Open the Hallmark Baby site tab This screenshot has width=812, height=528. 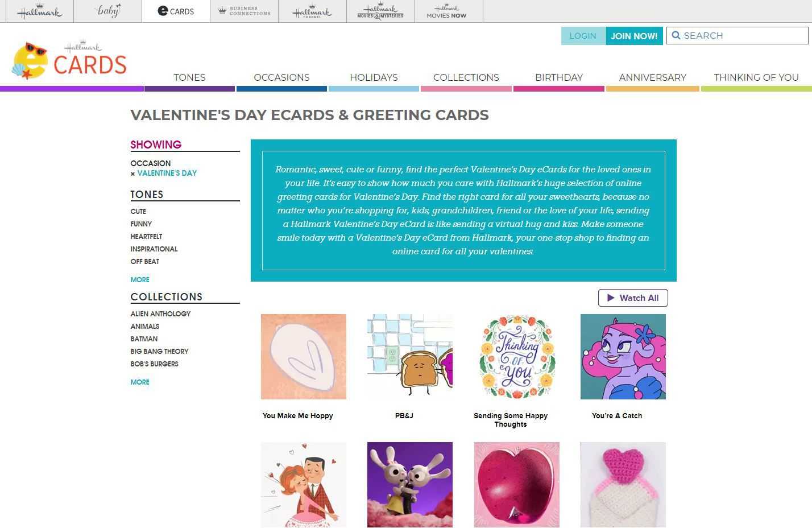pos(107,11)
